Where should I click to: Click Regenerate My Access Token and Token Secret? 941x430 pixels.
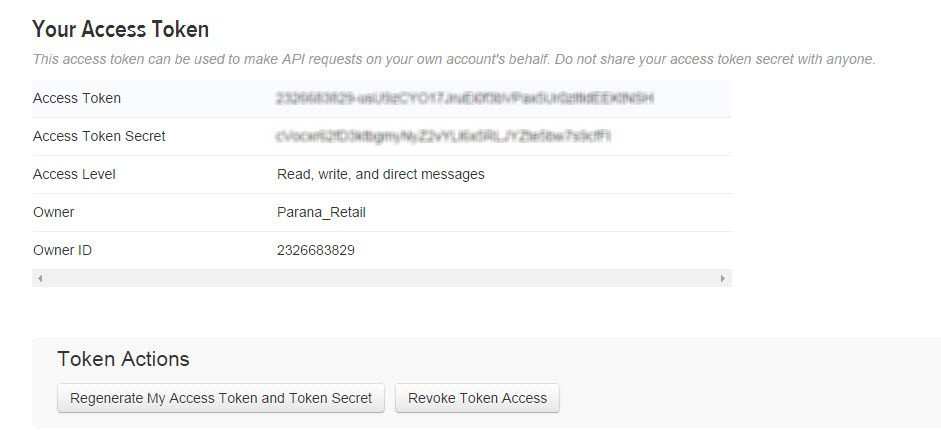(x=221, y=398)
